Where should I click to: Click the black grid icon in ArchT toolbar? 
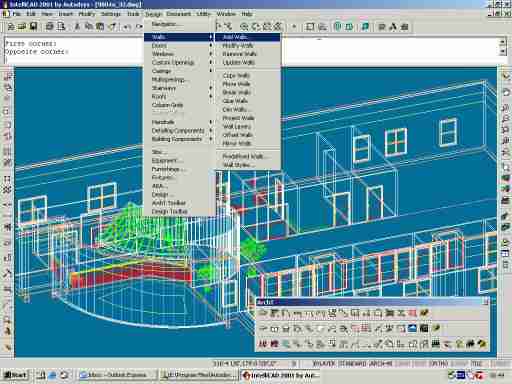pyautogui.click(x=424, y=328)
